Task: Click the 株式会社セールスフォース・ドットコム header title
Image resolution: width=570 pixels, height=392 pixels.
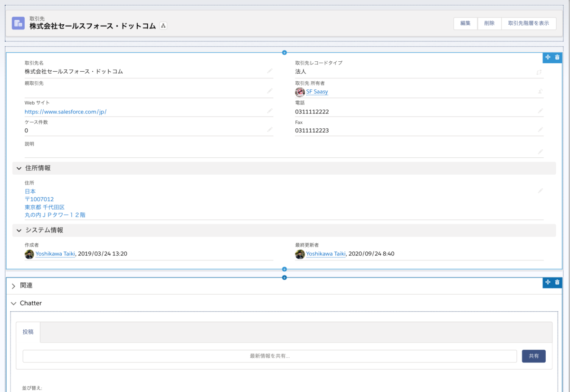Action: click(x=93, y=26)
